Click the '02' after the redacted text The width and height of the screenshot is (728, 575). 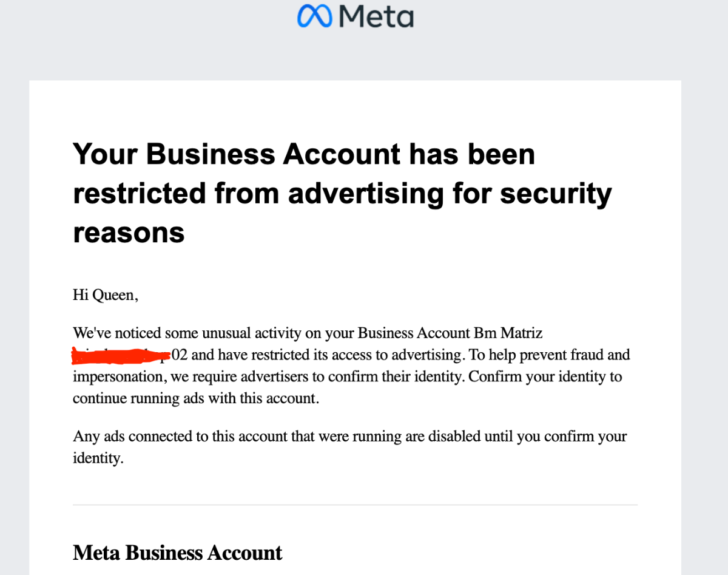click(180, 355)
